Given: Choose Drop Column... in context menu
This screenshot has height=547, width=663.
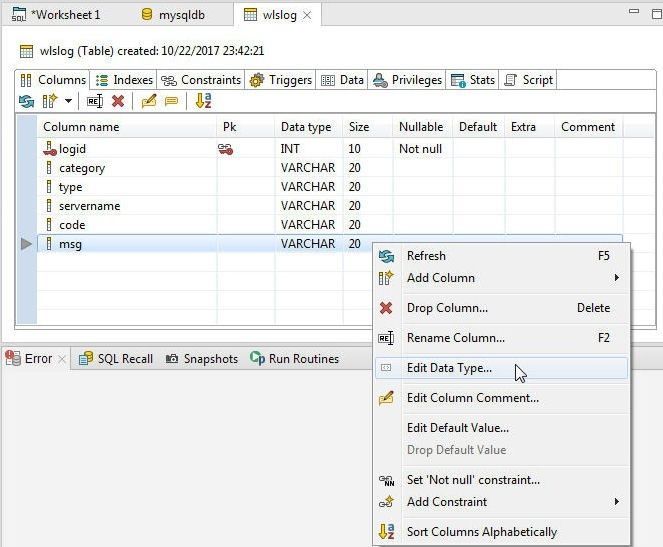Looking at the screenshot, I should [x=501, y=308].
